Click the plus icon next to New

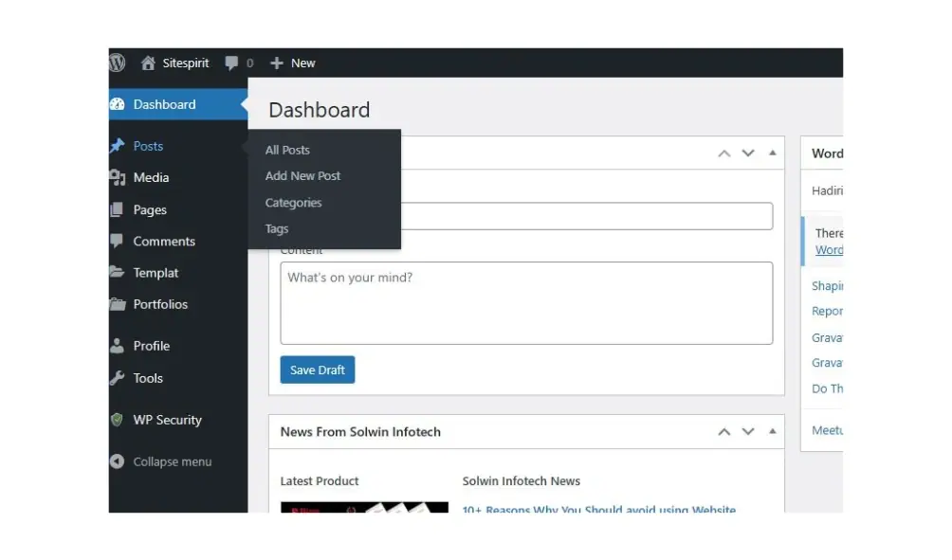click(277, 63)
